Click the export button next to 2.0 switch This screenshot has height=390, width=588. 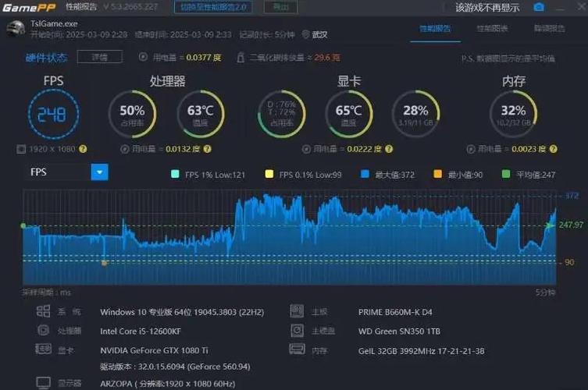[x=281, y=7]
